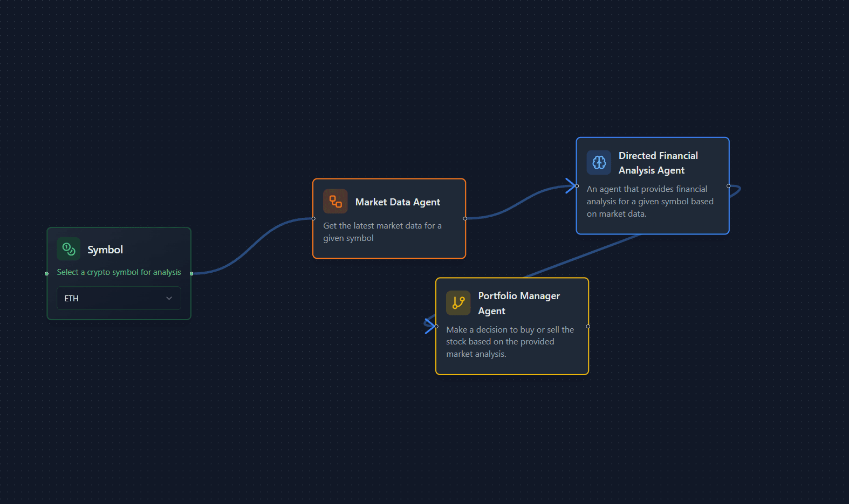
Task: Click Financial Analysis Agent's right output handle
Action: coord(729,186)
